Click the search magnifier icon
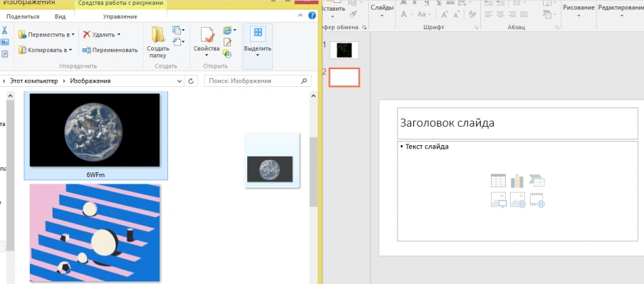644x284 pixels. point(304,81)
